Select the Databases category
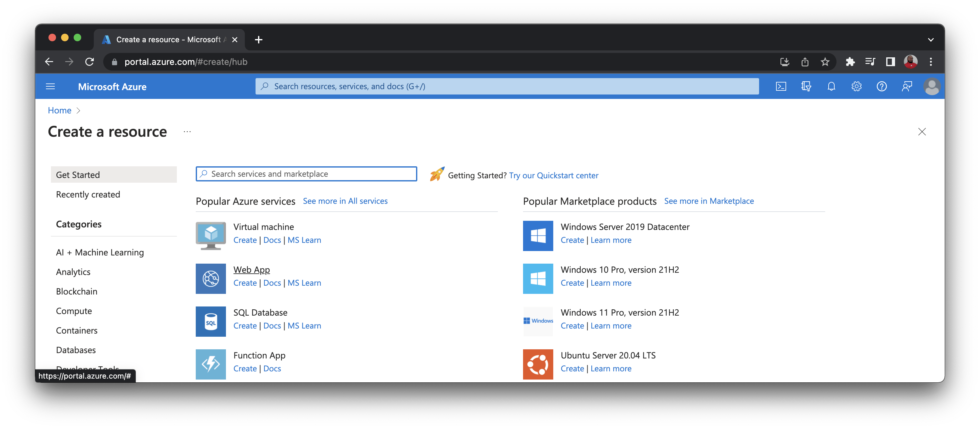980x429 pixels. (x=76, y=350)
